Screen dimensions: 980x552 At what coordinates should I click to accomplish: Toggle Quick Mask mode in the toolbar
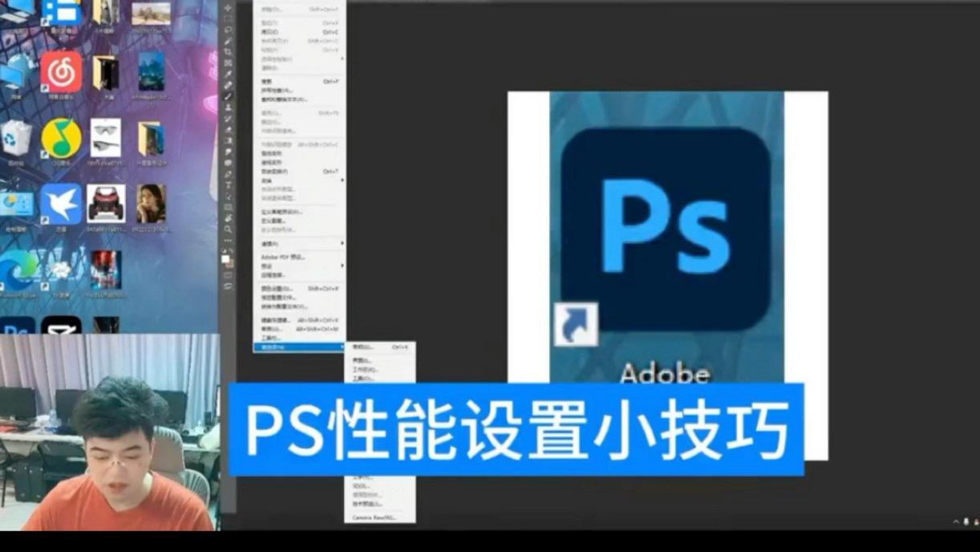228,277
